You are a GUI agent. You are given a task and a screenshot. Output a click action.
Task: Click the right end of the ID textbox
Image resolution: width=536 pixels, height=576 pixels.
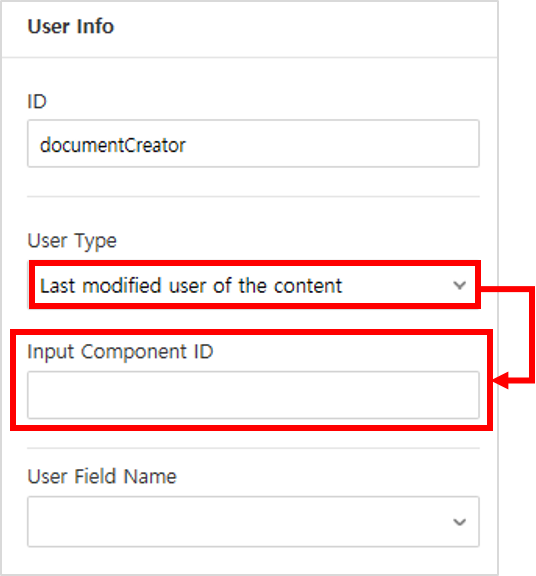(x=463, y=144)
